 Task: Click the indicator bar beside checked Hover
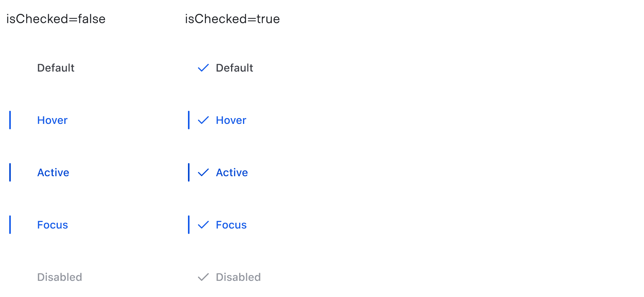click(189, 120)
